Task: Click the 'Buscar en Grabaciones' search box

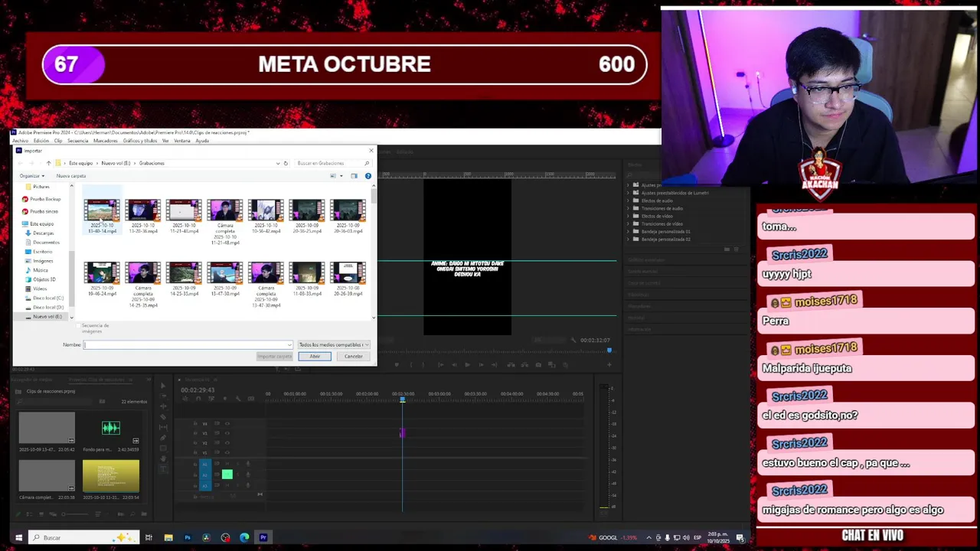Action: 333,163
